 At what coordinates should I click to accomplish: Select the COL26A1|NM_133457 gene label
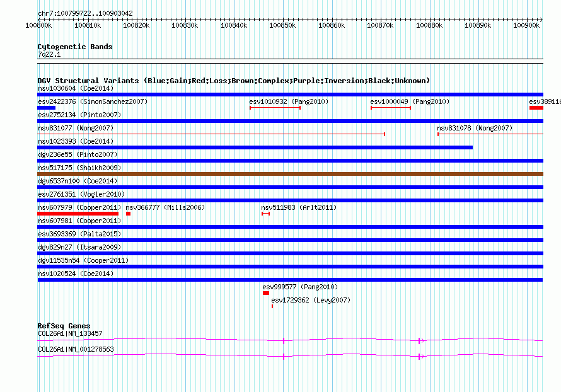point(70,333)
